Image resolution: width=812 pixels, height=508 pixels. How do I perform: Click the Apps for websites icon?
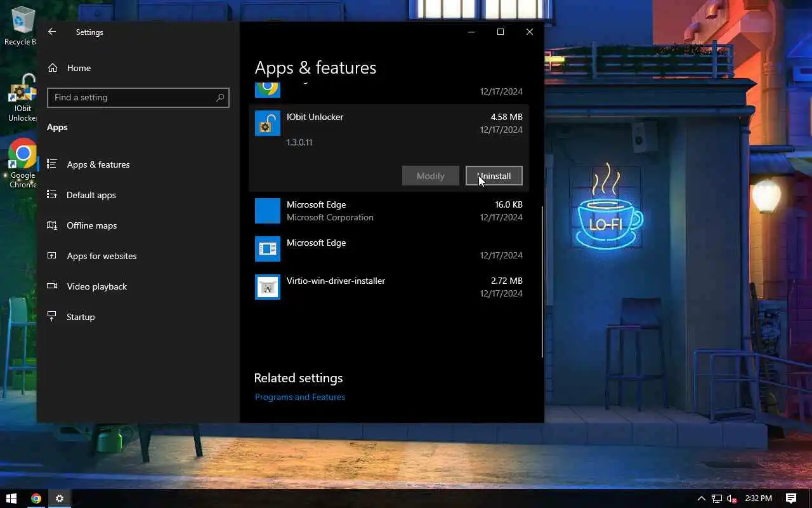click(x=52, y=255)
